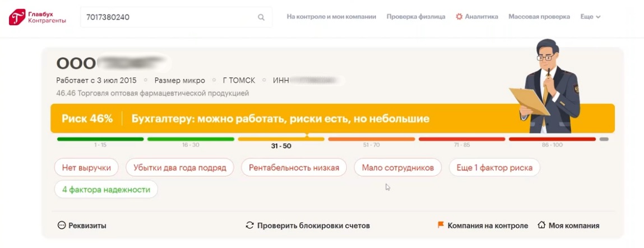The height and width of the screenshot is (248, 644).
Task: Expand 4 фактора надежности
Action: [106, 189]
